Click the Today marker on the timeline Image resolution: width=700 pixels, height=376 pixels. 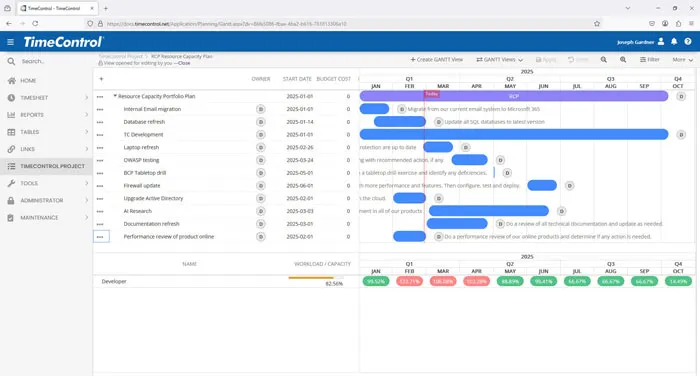point(432,94)
